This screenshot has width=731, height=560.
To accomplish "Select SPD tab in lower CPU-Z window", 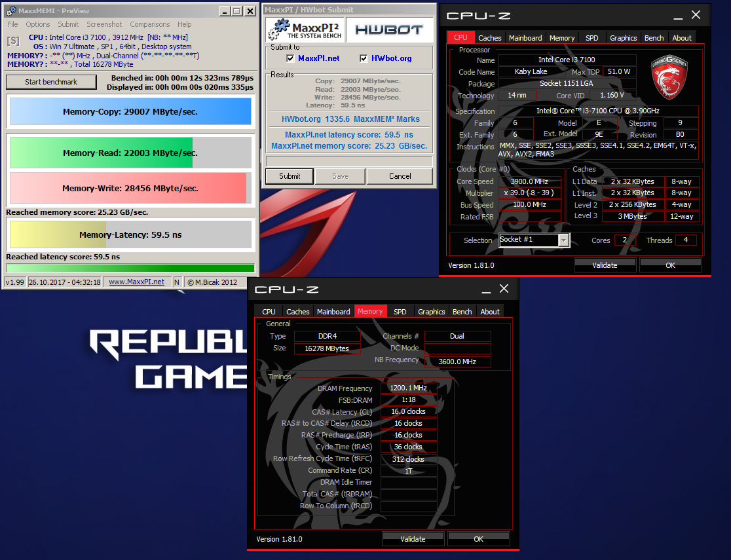I will coord(400,312).
